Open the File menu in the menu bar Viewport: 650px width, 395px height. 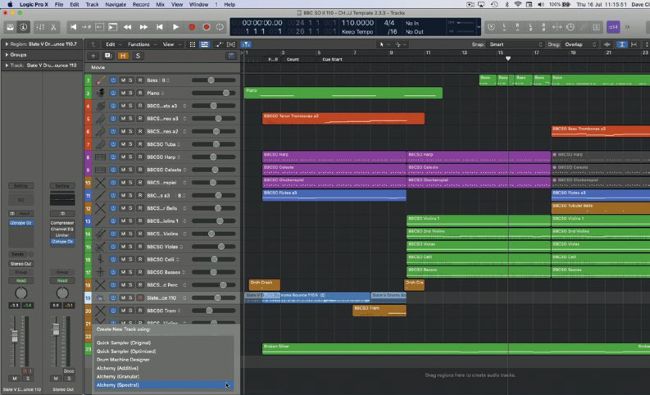[59, 5]
